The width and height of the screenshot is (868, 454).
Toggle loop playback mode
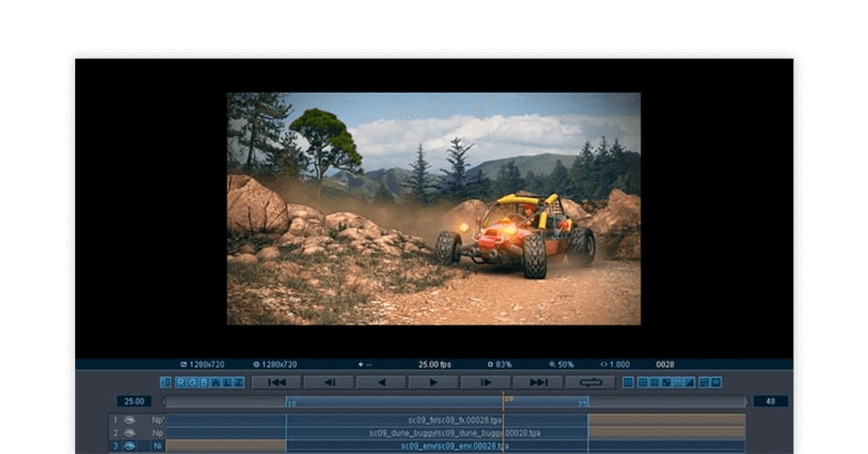click(x=590, y=382)
